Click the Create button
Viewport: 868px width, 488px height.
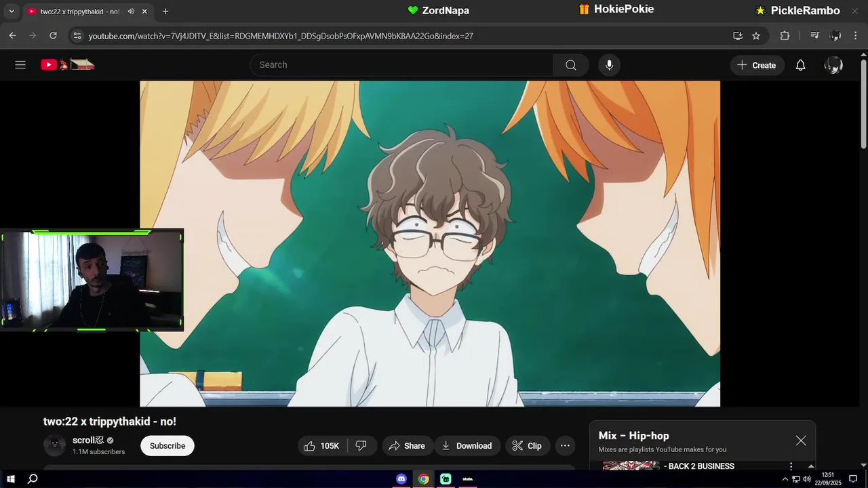point(757,65)
